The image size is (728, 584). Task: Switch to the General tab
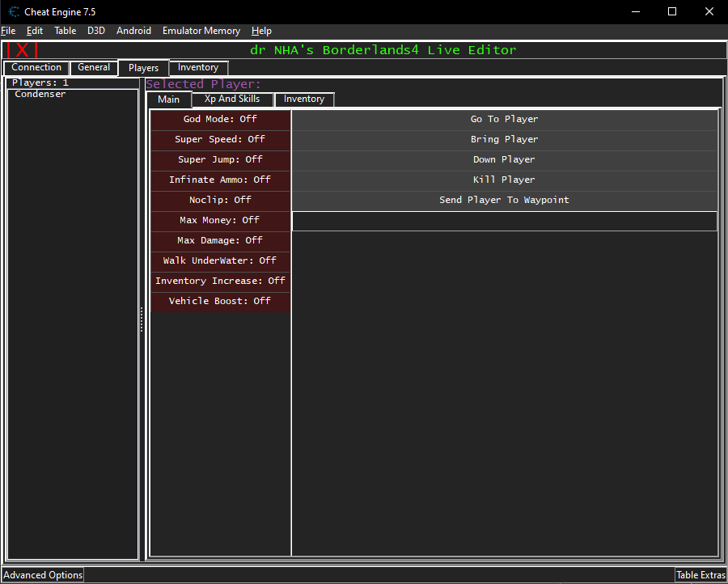click(94, 68)
